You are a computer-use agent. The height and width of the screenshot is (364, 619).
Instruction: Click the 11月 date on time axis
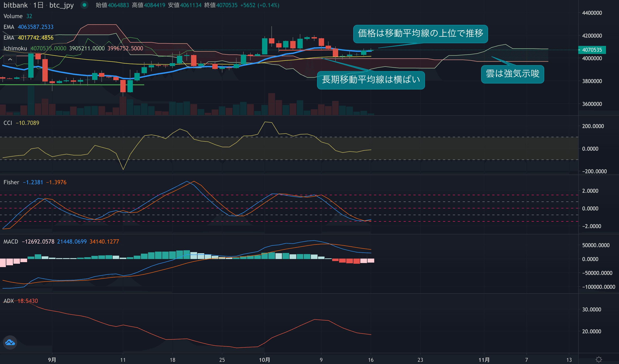click(x=484, y=360)
